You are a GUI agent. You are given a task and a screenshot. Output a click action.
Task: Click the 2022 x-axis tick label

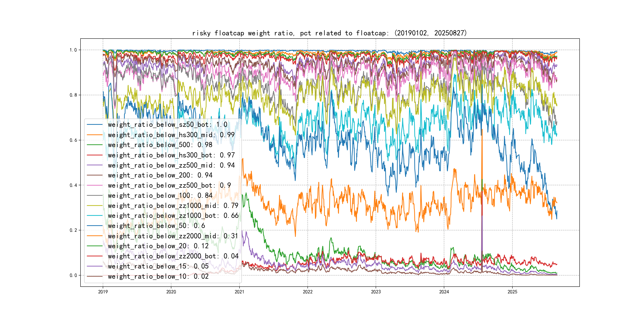[x=307, y=292]
